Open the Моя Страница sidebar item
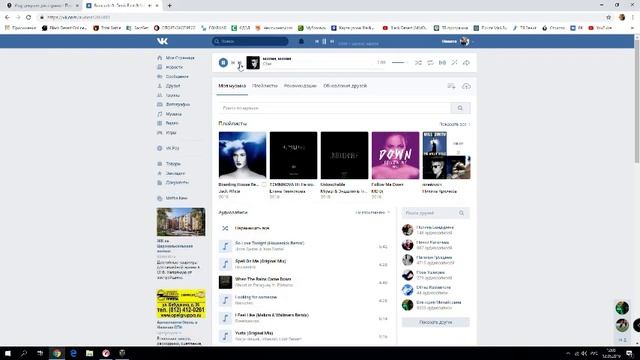Image resolution: width=640 pixels, height=360 pixels. click(176, 58)
